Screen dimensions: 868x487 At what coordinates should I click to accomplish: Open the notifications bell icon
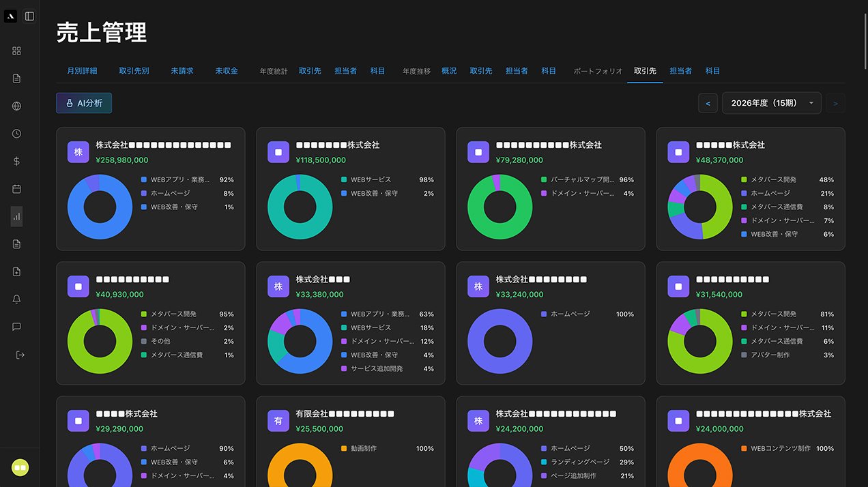coord(17,299)
